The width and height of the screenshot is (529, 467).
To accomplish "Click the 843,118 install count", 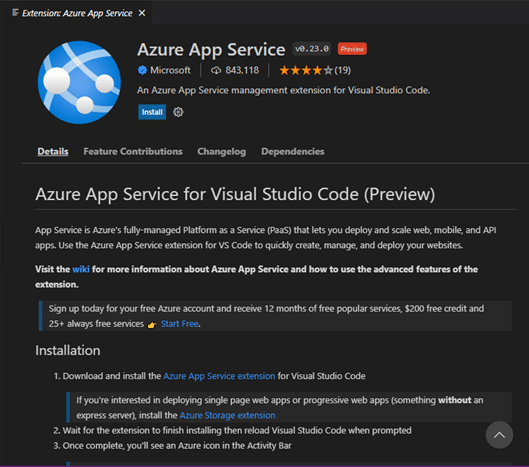I will point(242,70).
